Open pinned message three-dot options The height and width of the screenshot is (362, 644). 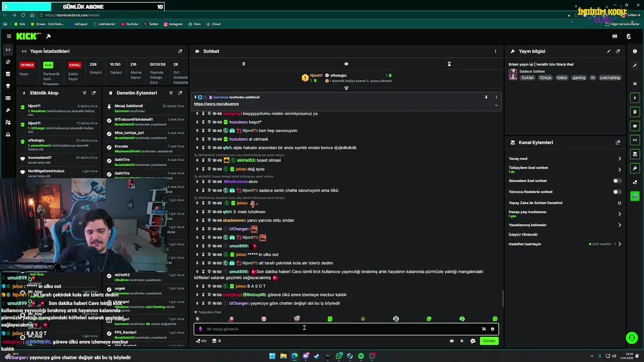496,97
